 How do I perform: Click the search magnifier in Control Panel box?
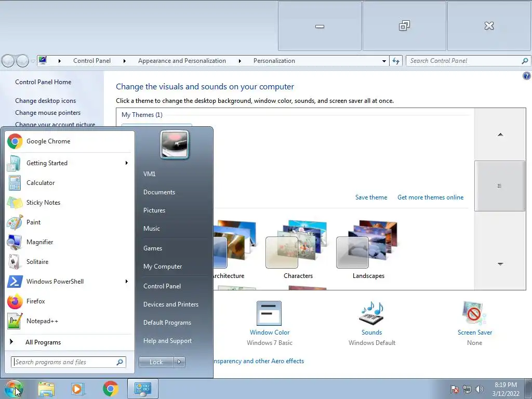(x=525, y=61)
